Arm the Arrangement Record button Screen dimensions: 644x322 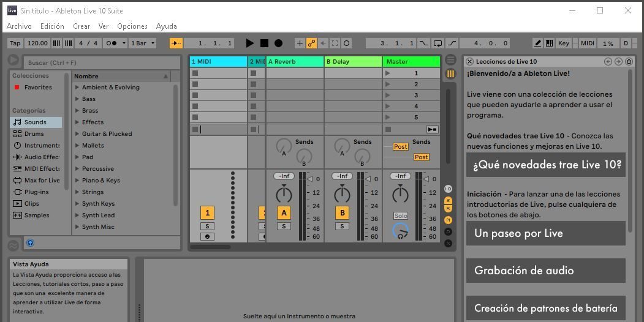pos(278,43)
